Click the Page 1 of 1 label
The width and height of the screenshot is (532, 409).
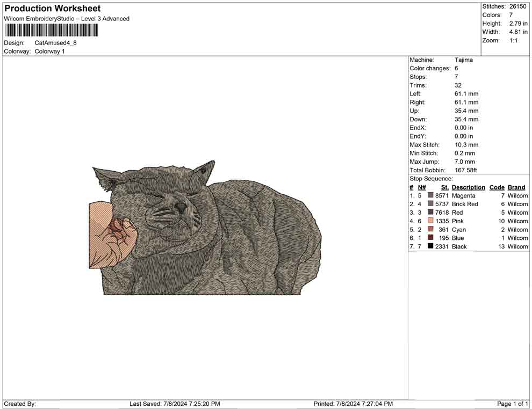(x=511, y=404)
